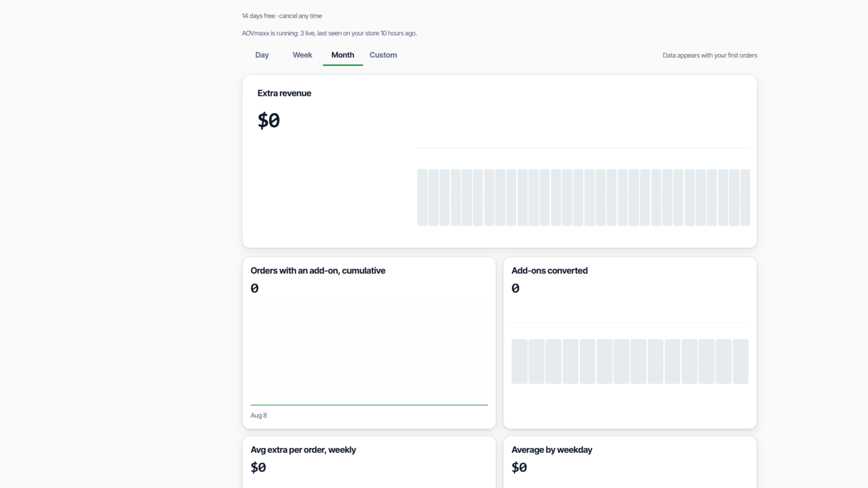Screen dimensions: 868x488
Task: Select the first bar in Extra revenue chart
Action: click(422, 197)
